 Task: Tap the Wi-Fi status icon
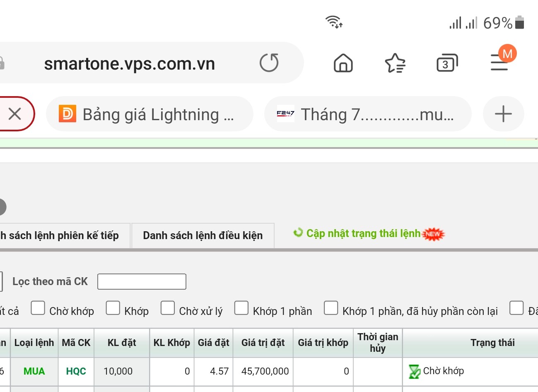click(x=334, y=22)
